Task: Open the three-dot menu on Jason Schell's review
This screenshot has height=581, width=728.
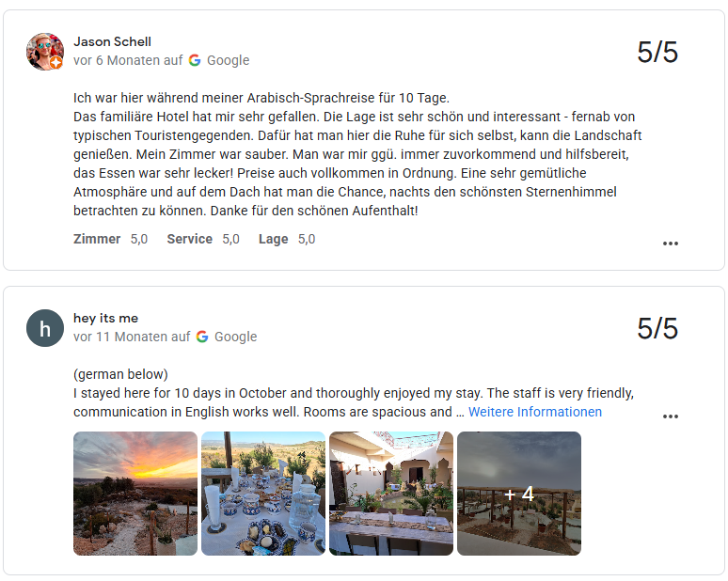Action: tap(670, 243)
